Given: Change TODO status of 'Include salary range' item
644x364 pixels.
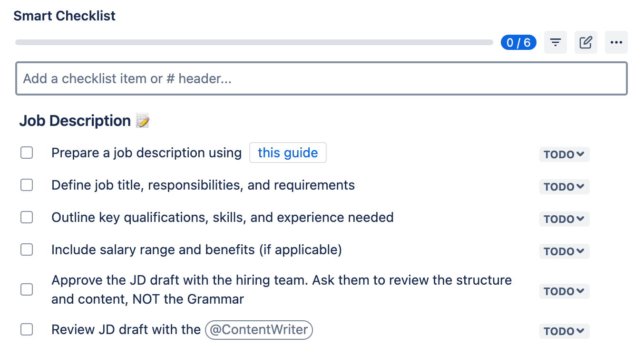Looking at the screenshot, I should pos(564,251).
